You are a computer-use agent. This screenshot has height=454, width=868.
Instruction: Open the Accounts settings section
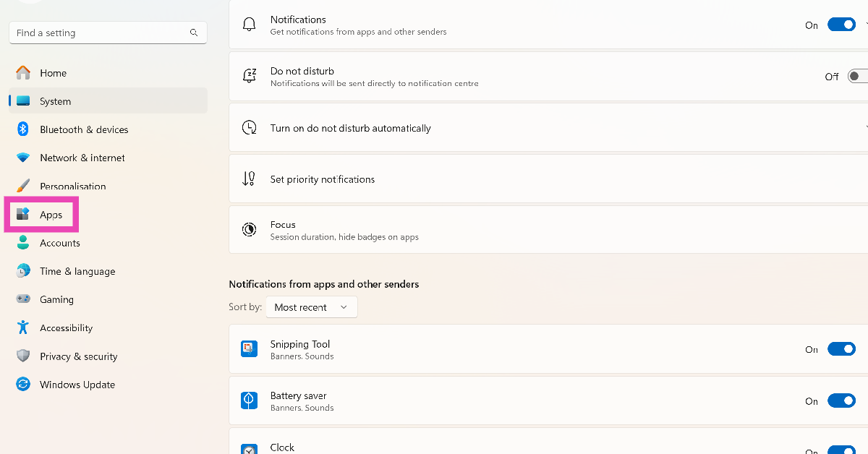(59, 243)
